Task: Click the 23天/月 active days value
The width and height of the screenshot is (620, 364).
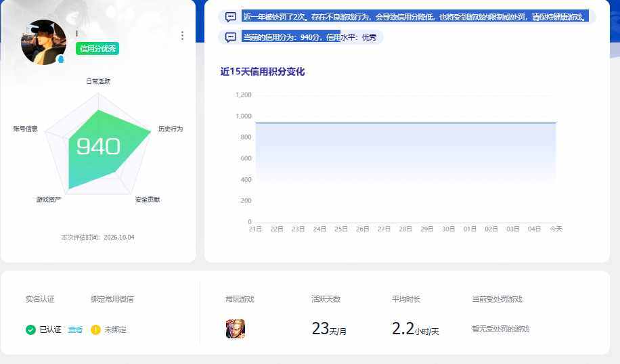Action: click(x=329, y=329)
